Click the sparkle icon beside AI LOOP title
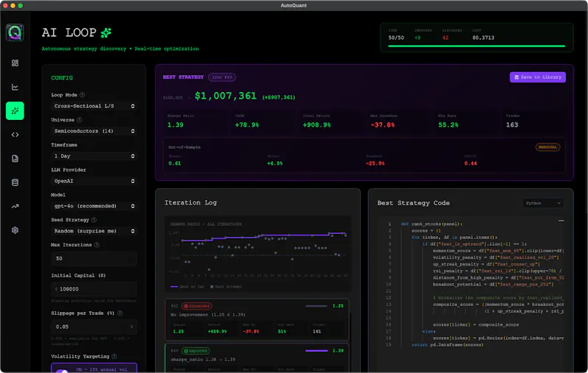Viewport: 588px width, 373px height. (x=106, y=32)
